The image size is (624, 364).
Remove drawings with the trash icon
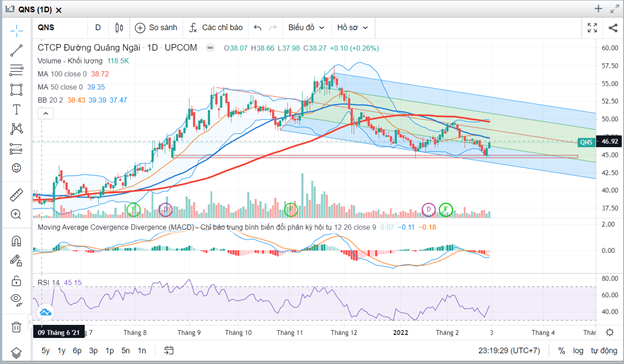[x=16, y=327]
